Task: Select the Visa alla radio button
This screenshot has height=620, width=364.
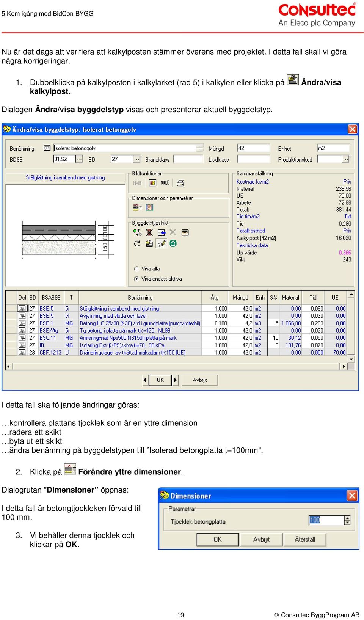Action: [136, 268]
